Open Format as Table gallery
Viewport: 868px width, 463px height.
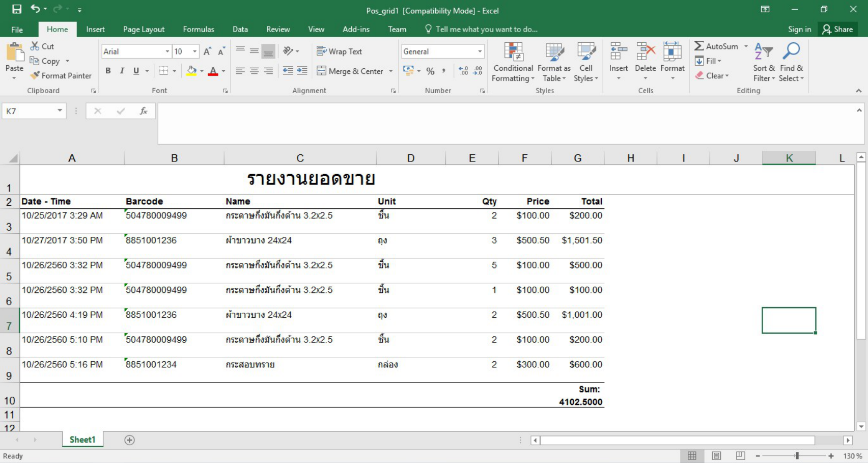(x=554, y=62)
